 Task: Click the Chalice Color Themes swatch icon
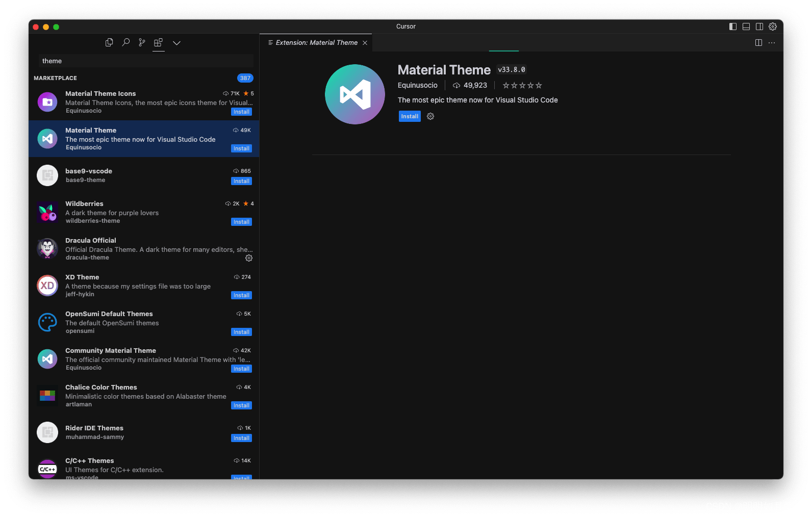[47, 396]
